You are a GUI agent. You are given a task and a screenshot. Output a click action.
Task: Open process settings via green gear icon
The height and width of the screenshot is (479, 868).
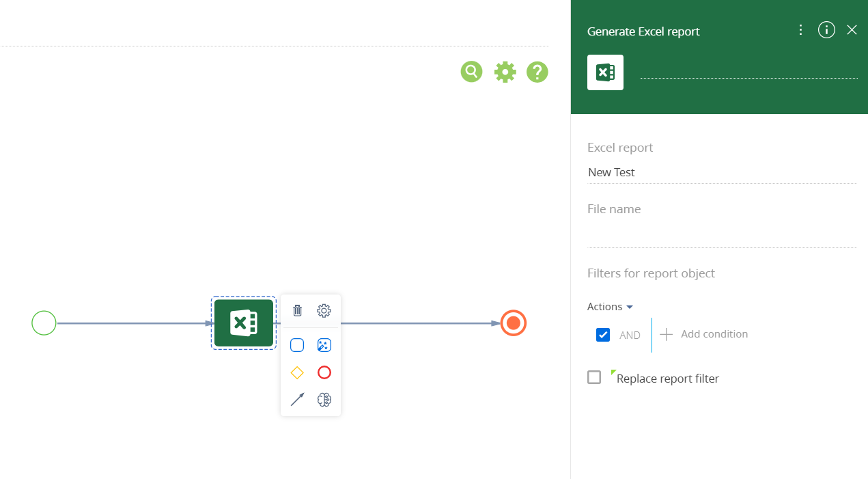pyautogui.click(x=505, y=72)
